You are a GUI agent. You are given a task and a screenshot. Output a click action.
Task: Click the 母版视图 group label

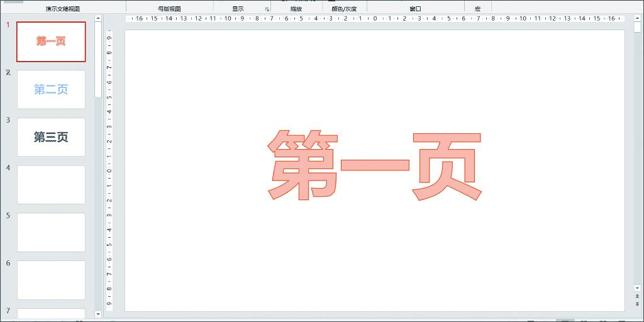[169, 9]
